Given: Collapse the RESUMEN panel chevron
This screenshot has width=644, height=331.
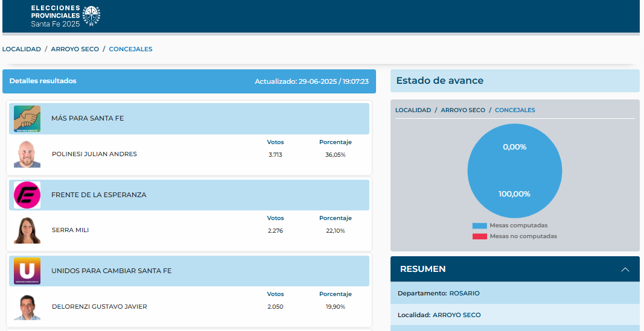Looking at the screenshot, I should click(625, 270).
